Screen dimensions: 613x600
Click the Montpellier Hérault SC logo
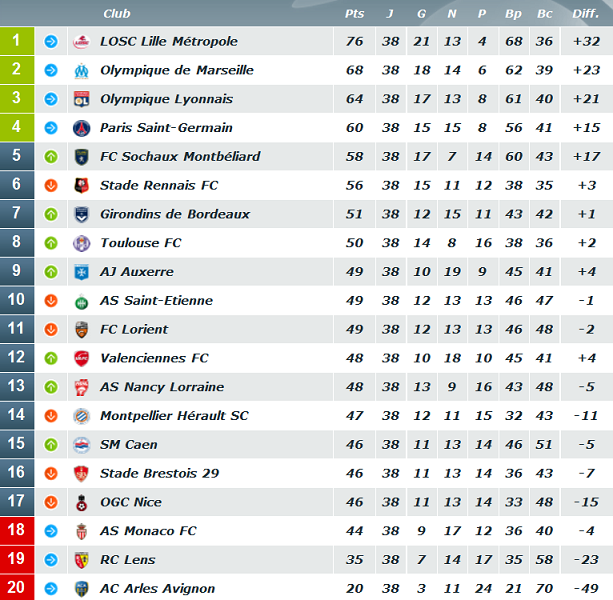(x=81, y=416)
